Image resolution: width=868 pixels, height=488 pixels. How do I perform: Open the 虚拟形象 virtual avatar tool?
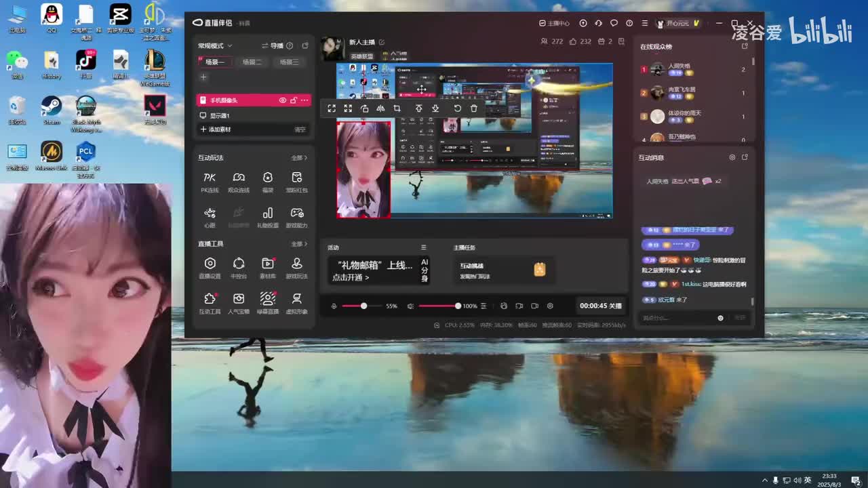[x=296, y=304]
